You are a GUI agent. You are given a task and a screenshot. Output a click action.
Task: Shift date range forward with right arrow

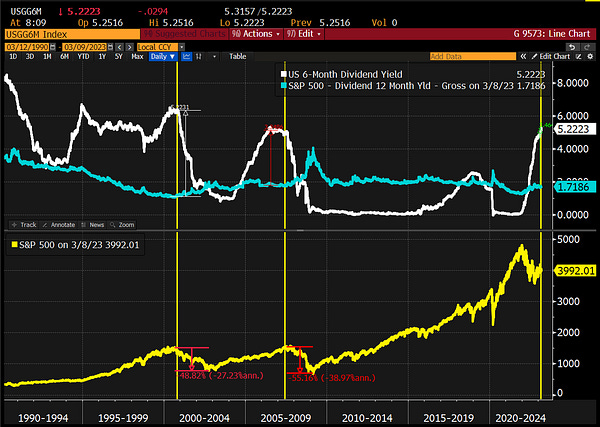click(x=130, y=47)
